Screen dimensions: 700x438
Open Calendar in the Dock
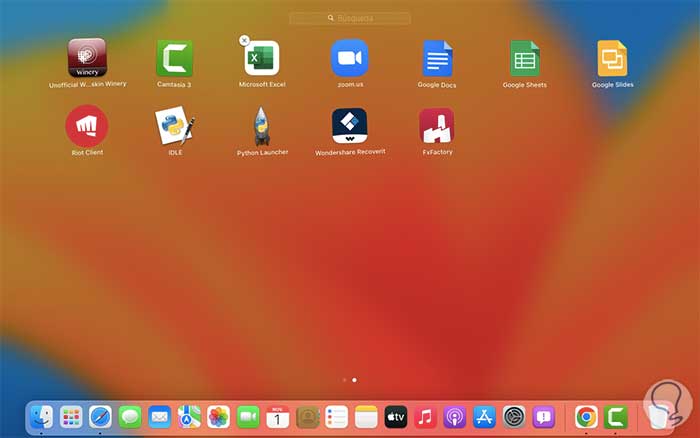tap(277, 417)
